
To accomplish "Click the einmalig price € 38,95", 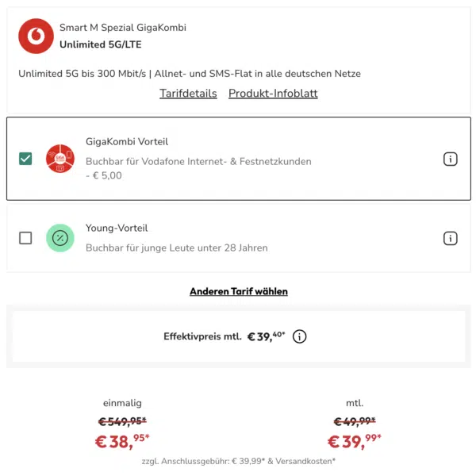I will pyautogui.click(x=122, y=442).
